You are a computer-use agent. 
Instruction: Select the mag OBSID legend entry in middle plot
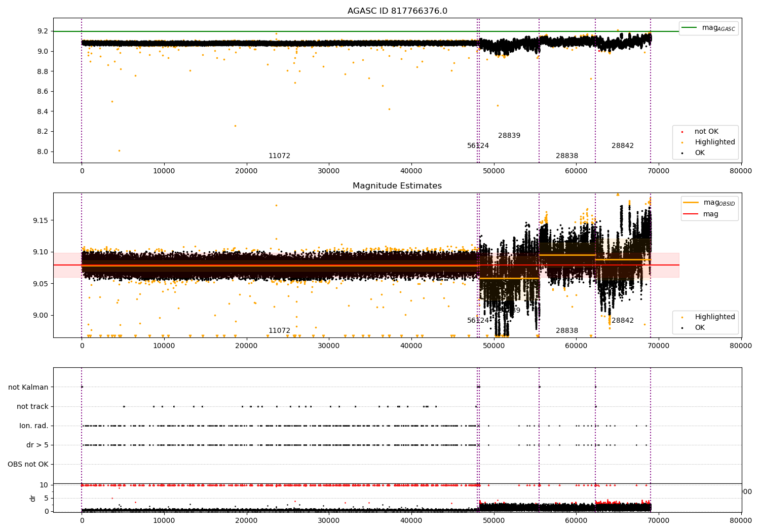pos(709,203)
